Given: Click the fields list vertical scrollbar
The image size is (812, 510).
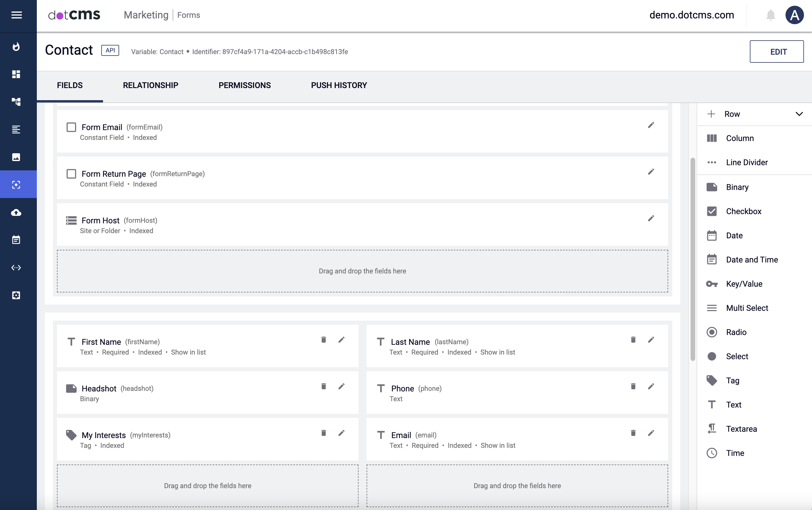Looking at the screenshot, I should 692,259.
